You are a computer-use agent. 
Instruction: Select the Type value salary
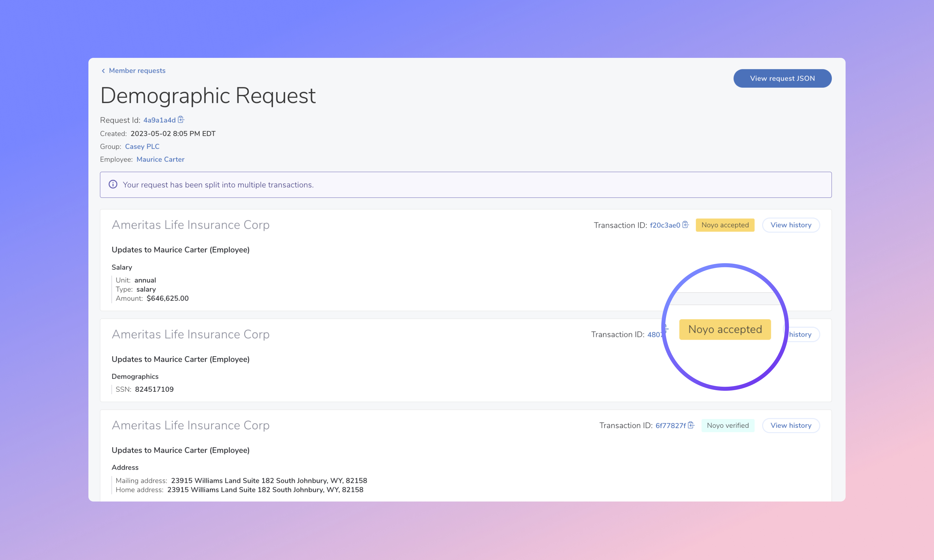pos(146,289)
